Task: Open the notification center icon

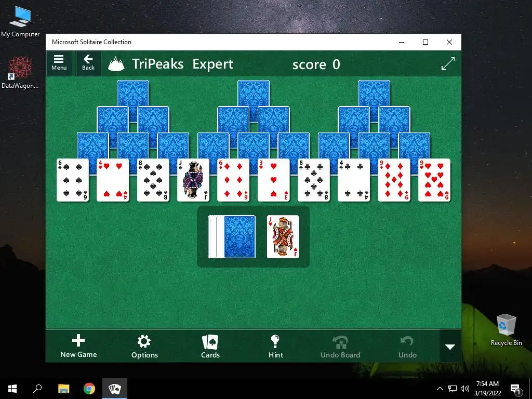Action: click(515, 389)
